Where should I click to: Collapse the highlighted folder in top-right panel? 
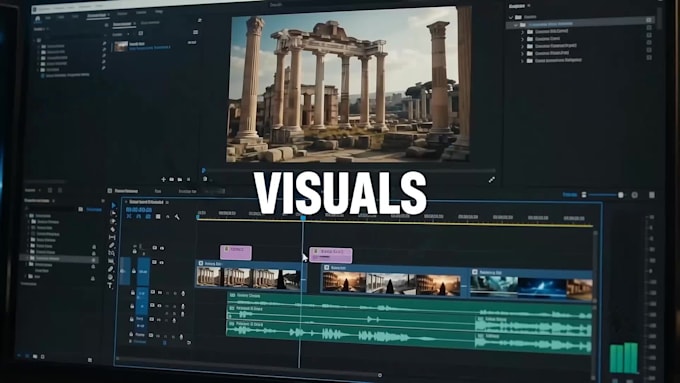point(516,25)
